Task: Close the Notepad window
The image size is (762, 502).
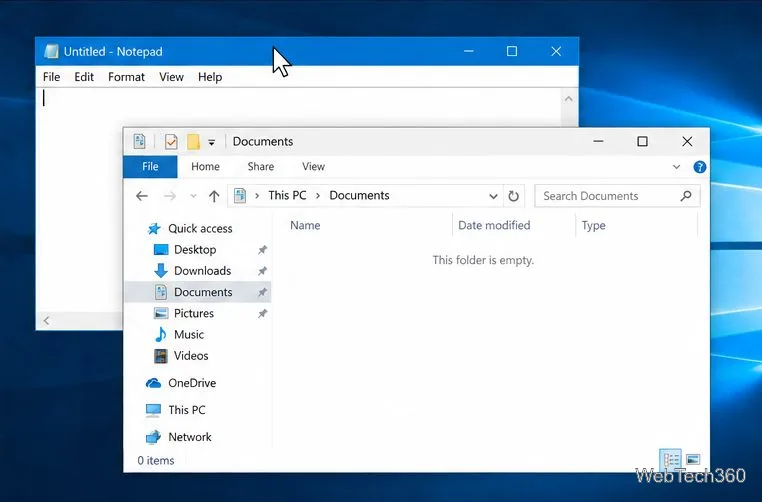Action: 556,51
